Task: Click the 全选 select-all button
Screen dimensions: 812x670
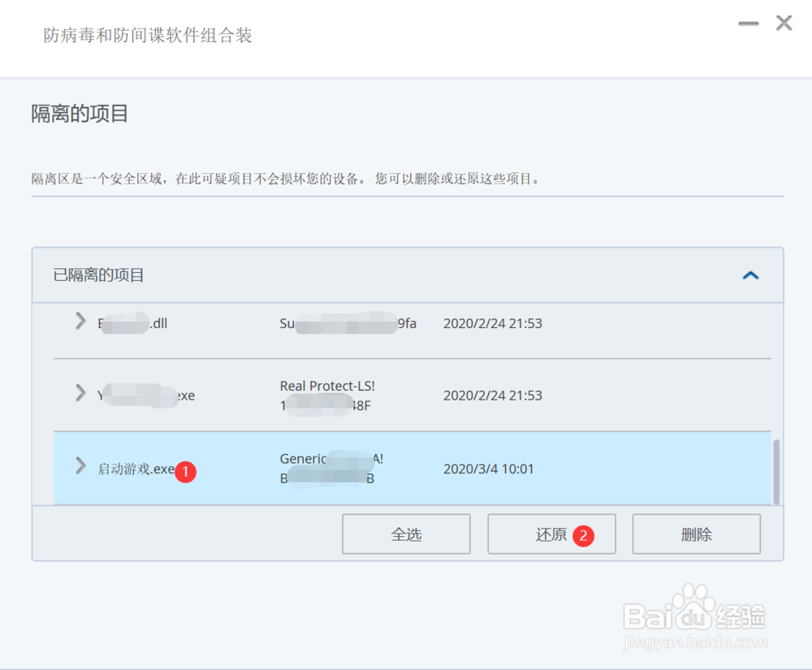Action: click(406, 534)
